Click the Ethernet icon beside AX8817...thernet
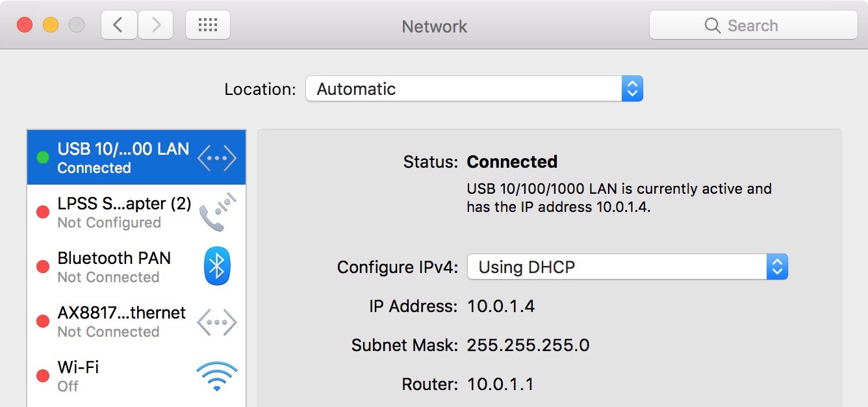 [217, 322]
